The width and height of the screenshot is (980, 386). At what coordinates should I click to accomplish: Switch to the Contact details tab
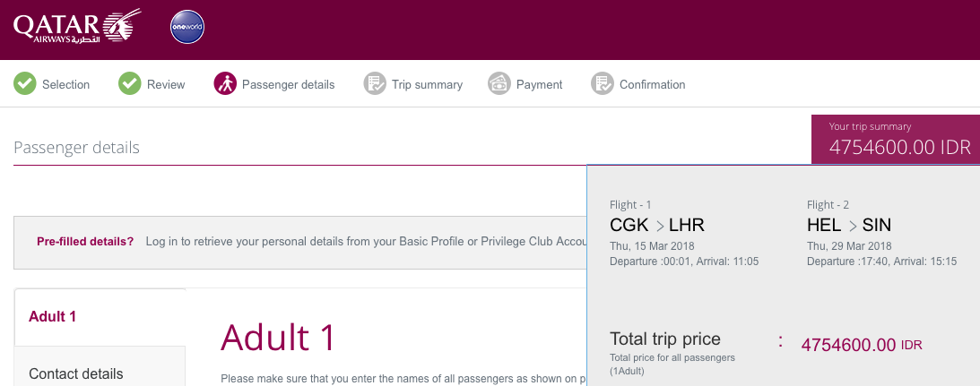[x=76, y=373]
